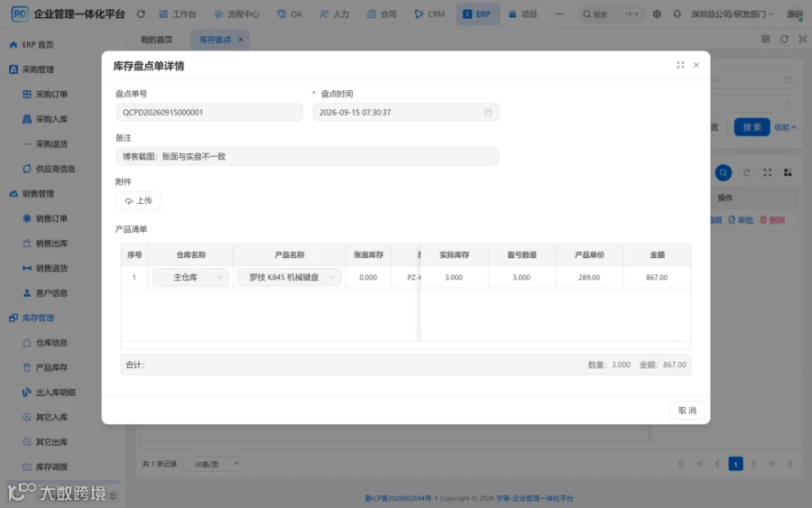Select the 我的首页 tab

tap(156, 40)
